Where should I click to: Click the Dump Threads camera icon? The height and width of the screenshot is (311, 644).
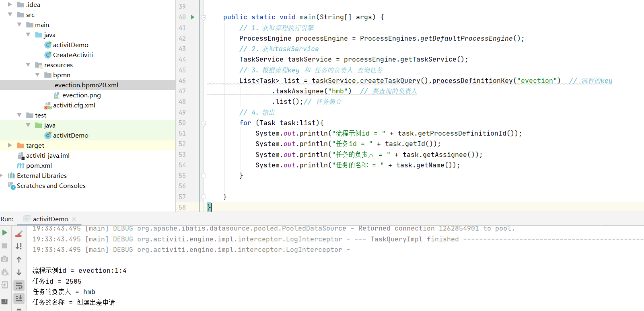[x=5, y=259]
